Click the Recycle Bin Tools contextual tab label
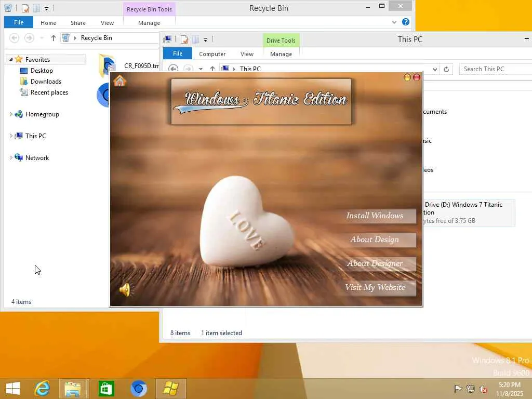The image size is (532, 399). (149, 9)
